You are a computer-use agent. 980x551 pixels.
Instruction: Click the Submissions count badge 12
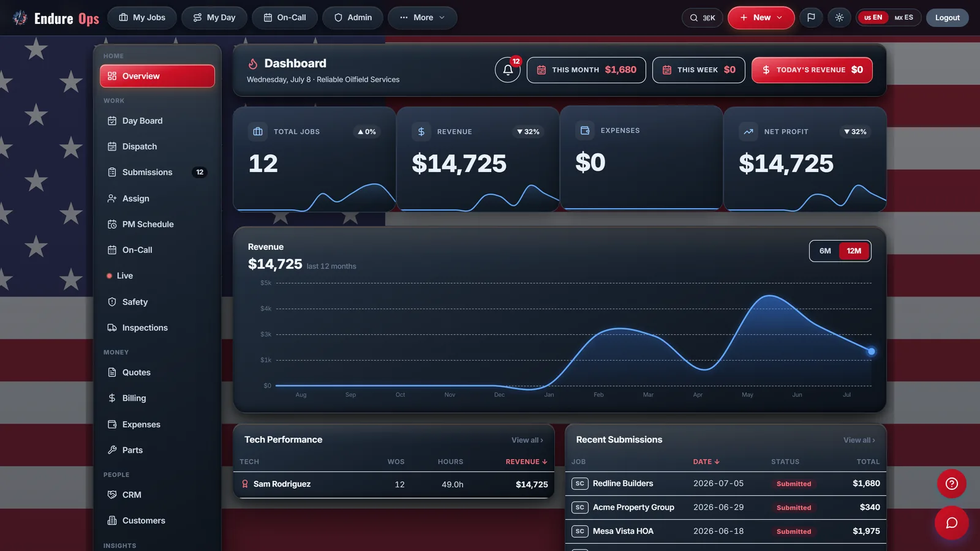[200, 172]
